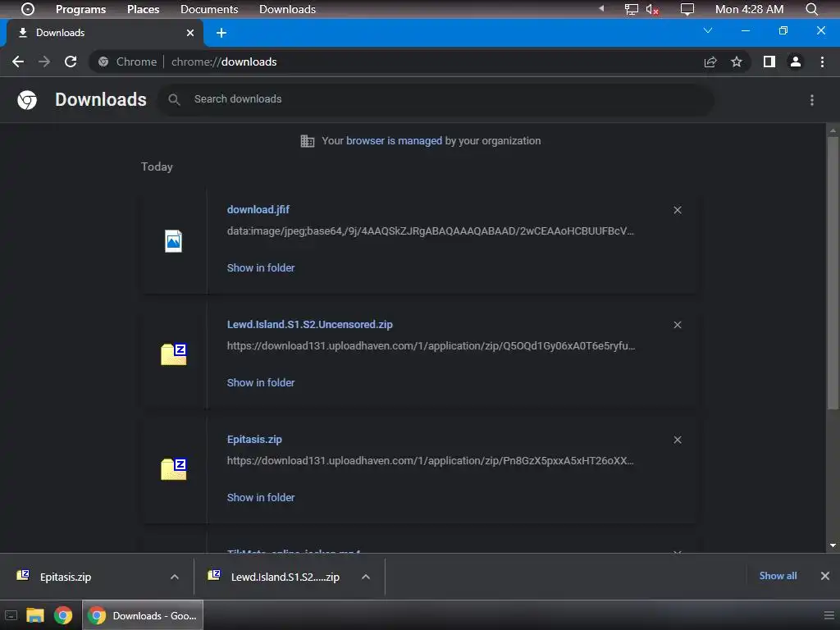Click the 'browser is managed' link
The image size is (840, 630).
[394, 141]
